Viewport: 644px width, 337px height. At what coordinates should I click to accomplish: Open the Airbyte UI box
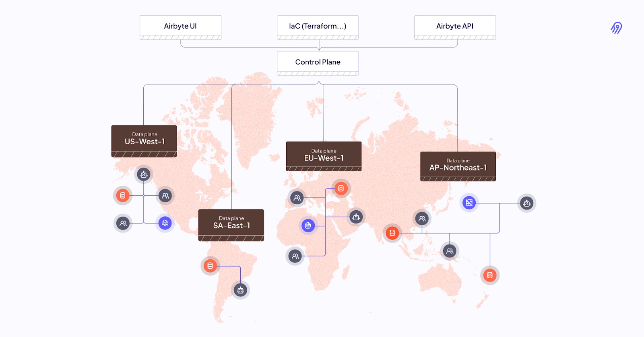(180, 27)
